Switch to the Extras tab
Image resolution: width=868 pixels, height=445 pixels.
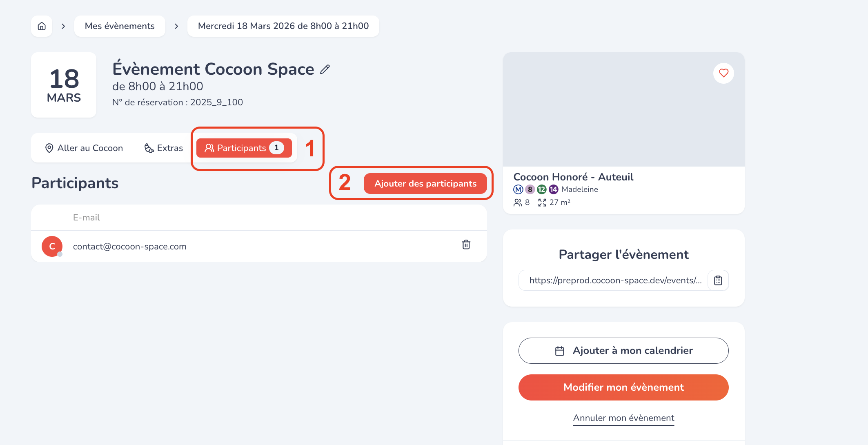(x=164, y=148)
